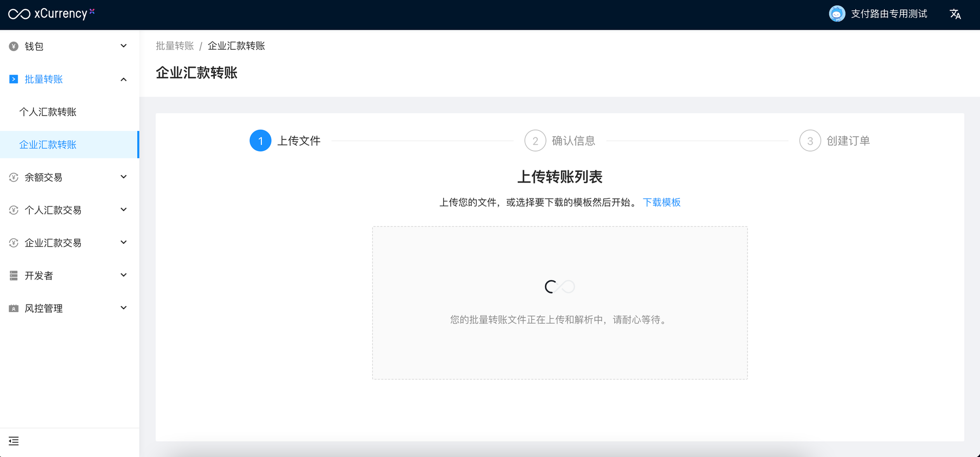
Task: Click the 上传文件 step label
Action: click(x=299, y=141)
